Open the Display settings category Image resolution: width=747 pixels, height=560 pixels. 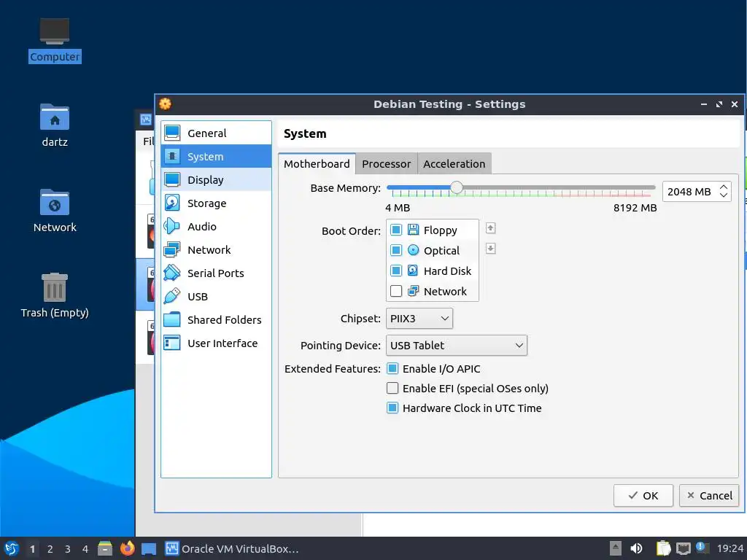216,179
